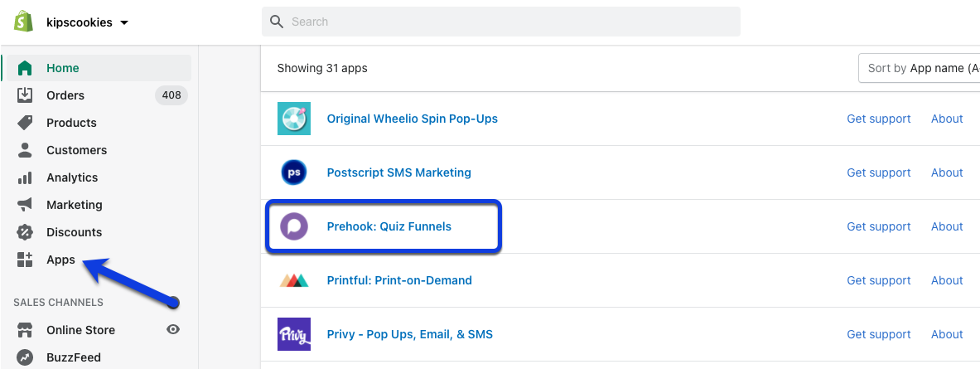Open About for Postscript SMS Marketing

pyautogui.click(x=947, y=172)
